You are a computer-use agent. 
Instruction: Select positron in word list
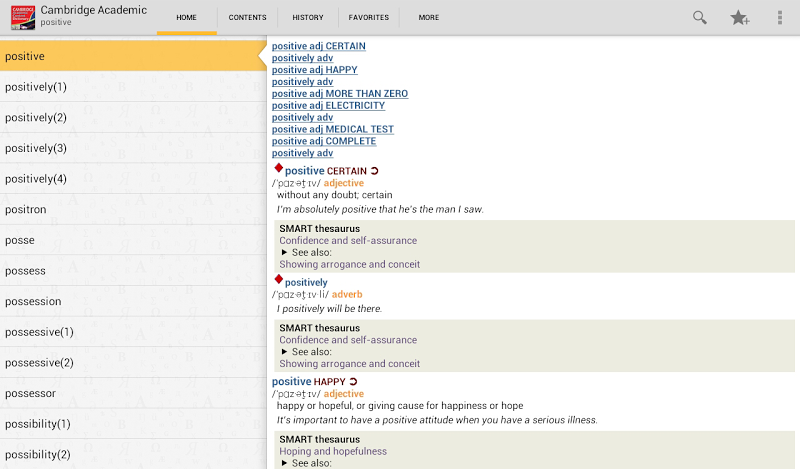[x=133, y=209]
